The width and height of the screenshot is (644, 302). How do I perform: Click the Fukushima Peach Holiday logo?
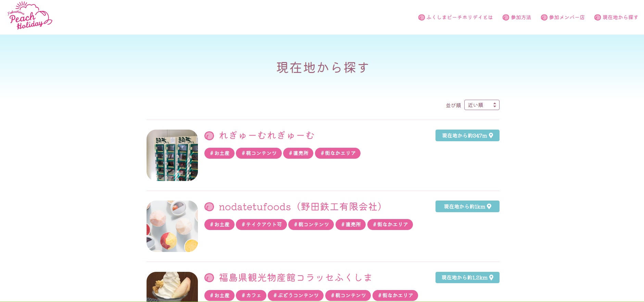(x=30, y=16)
